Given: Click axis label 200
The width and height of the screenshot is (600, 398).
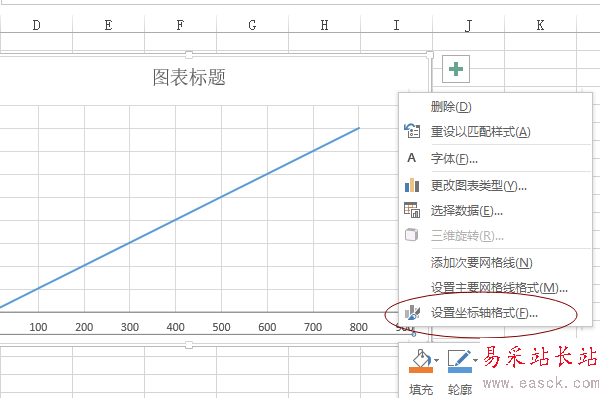Looking at the screenshot, I should click(x=84, y=327).
